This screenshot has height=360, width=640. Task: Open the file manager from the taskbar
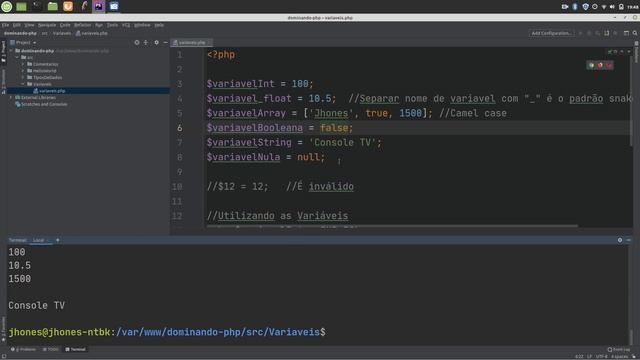click(53, 6)
